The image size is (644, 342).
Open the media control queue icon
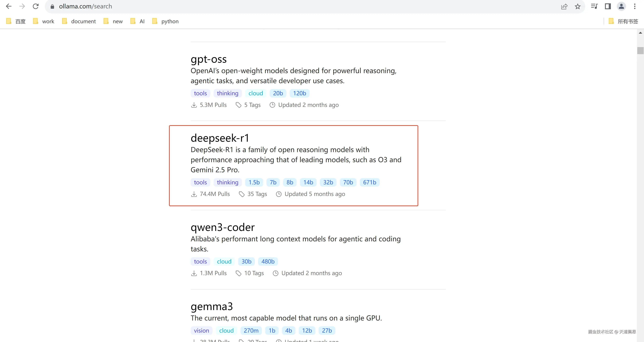coord(594,6)
